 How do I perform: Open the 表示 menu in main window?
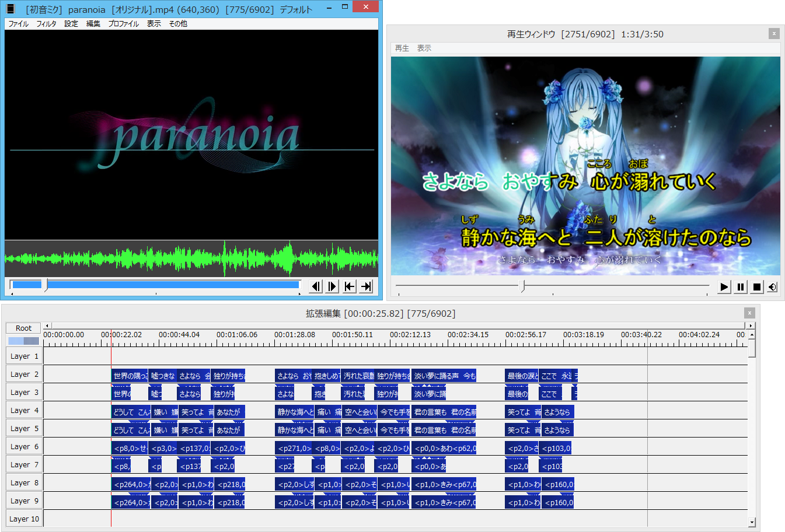(x=154, y=24)
